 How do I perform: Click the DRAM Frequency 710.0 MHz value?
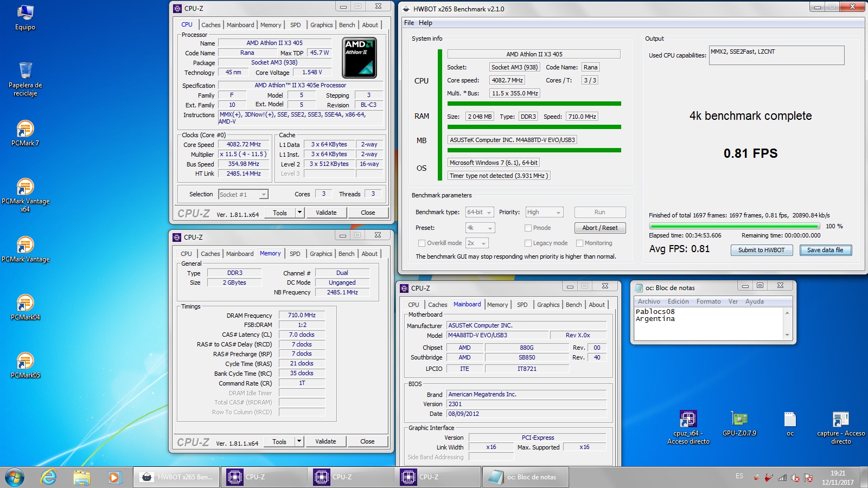click(302, 315)
